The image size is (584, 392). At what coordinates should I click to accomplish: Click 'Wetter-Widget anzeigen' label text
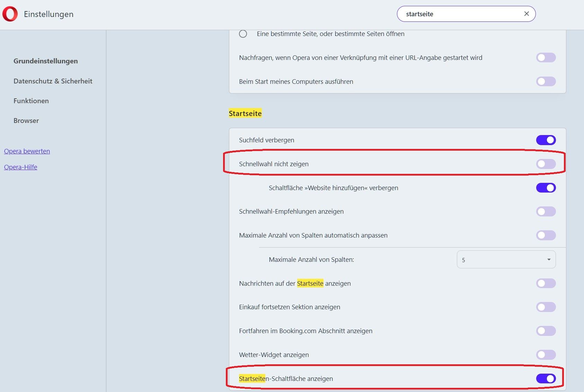click(x=274, y=355)
